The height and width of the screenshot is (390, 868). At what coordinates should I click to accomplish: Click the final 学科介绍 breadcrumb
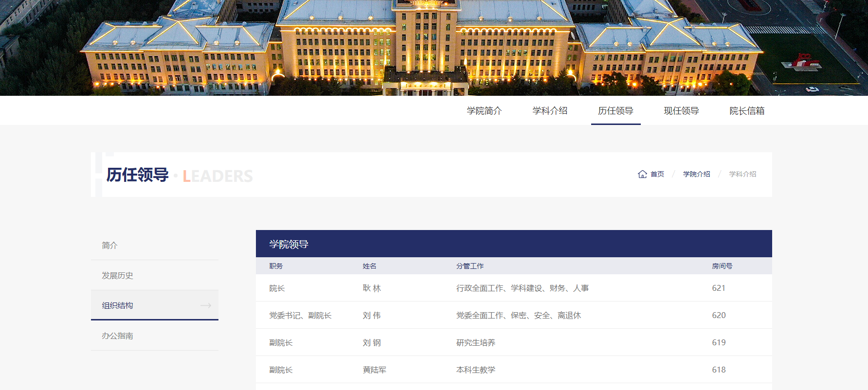click(x=742, y=174)
